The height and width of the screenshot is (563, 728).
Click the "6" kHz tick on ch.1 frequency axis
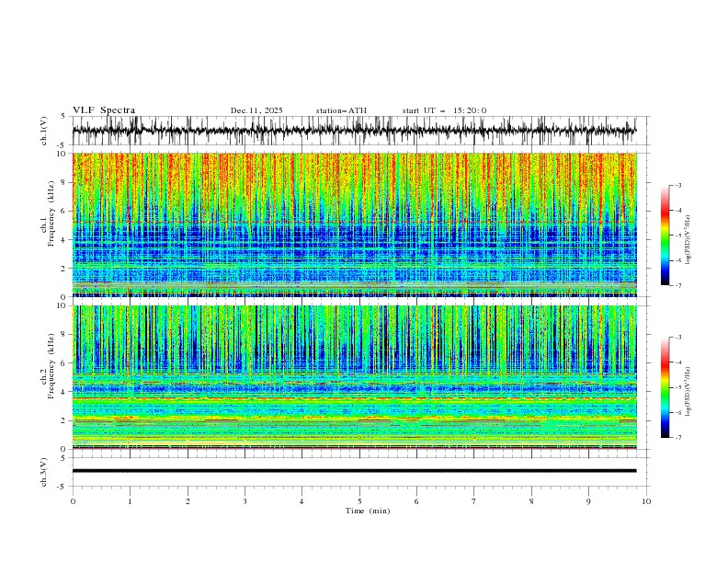(65, 211)
